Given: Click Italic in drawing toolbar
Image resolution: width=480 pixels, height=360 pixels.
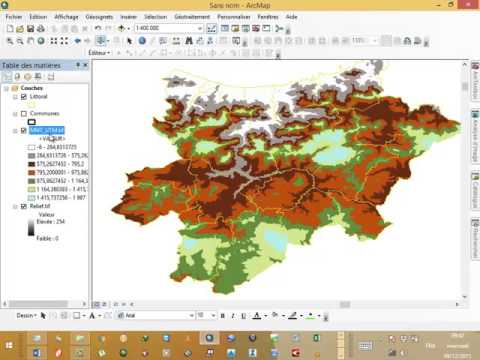Looking at the screenshot, I should 233,316.
